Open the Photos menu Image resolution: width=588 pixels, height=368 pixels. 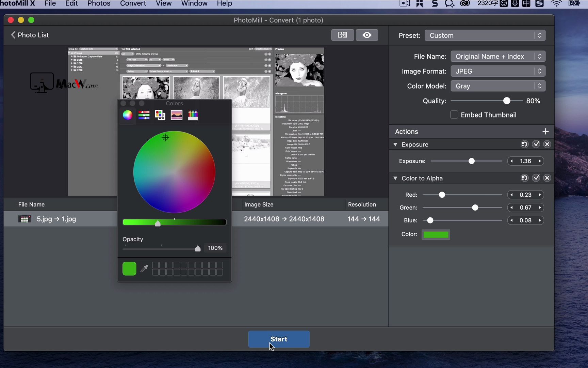coord(99,4)
